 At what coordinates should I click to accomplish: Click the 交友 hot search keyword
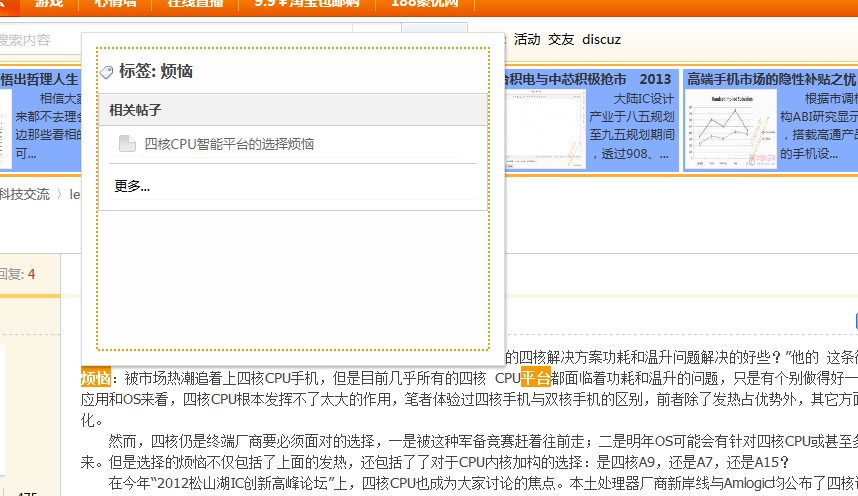click(561, 40)
